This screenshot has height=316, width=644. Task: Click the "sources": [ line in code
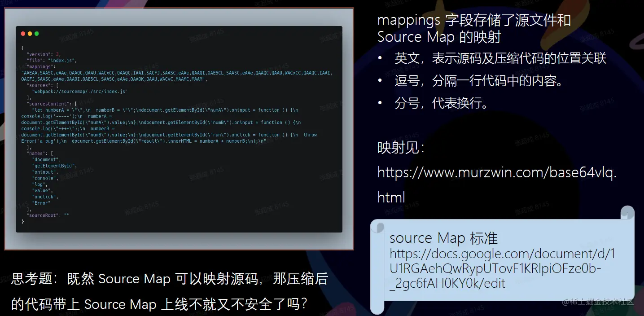point(42,85)
